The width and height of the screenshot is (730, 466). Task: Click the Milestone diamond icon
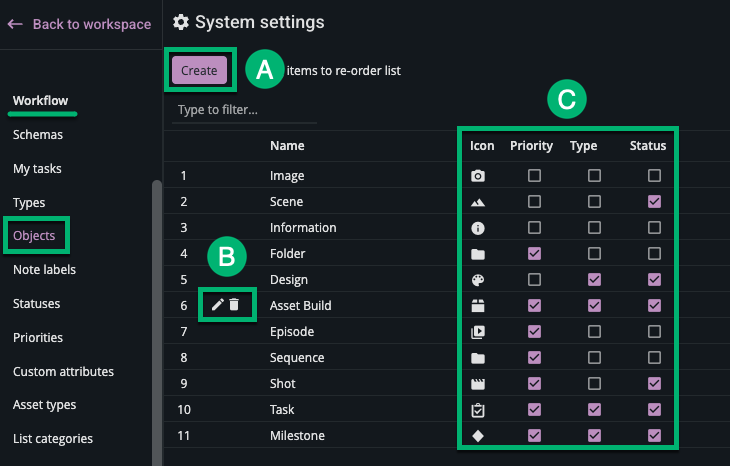[x=478, y=436]
